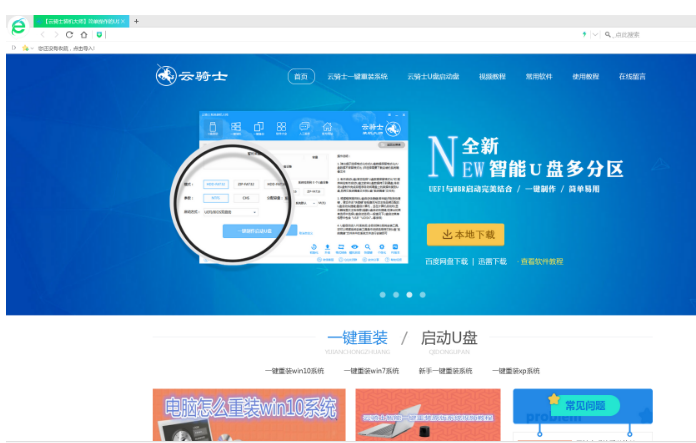Screen dimensions: 696x443
Task: Click the search magnifier icon
Action: click(608, 35)
